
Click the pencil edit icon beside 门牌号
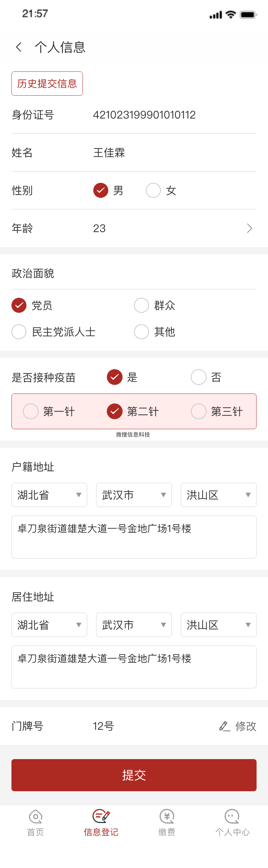224,726
